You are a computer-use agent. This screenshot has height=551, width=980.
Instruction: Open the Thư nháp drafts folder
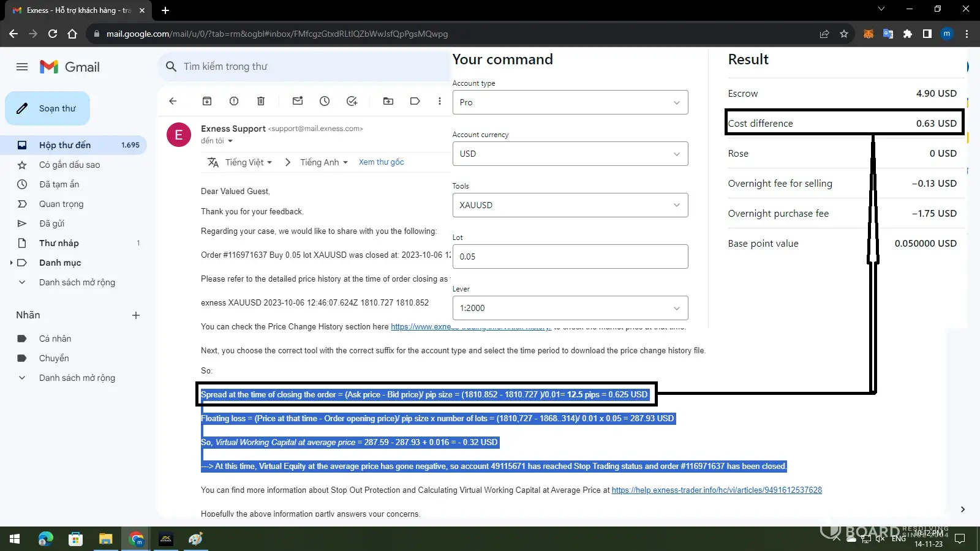tap(59, 243)
